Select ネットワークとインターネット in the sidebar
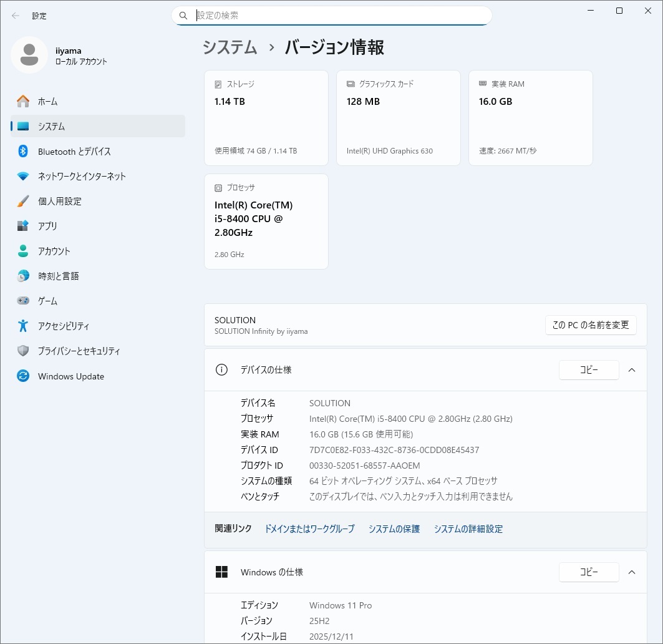This screenshot has width=663, height=644. 82,176
